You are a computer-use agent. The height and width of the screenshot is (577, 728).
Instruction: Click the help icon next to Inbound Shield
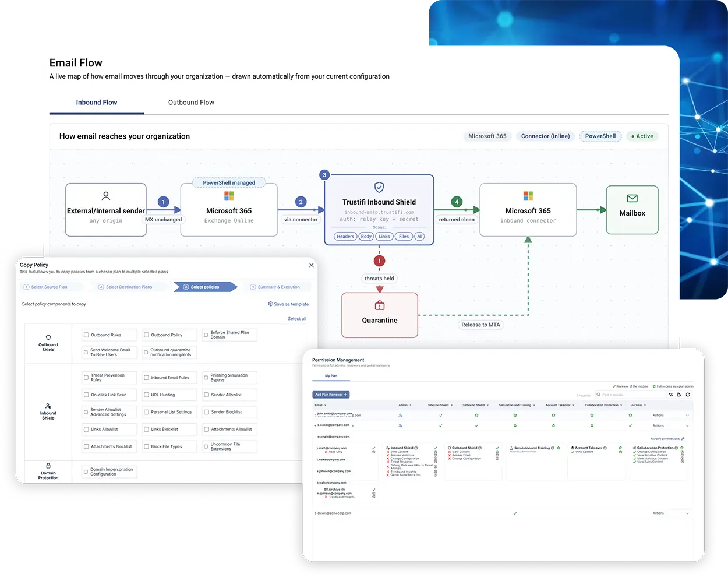click(416, 448)
